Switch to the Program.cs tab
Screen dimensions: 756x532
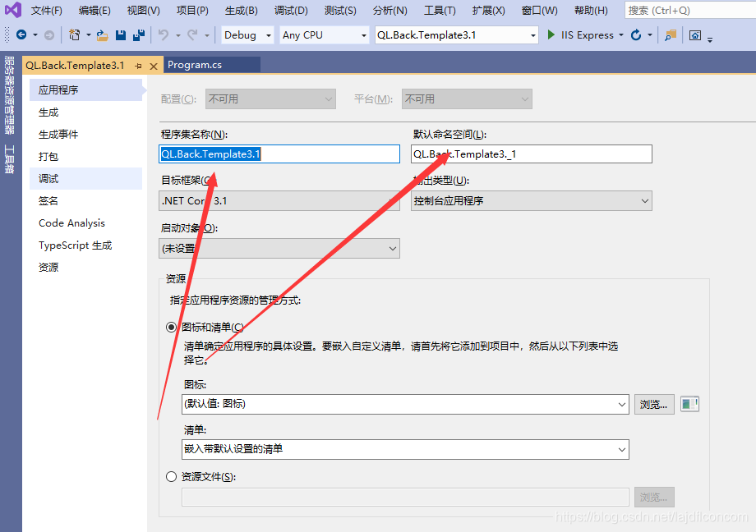[212, 65]
